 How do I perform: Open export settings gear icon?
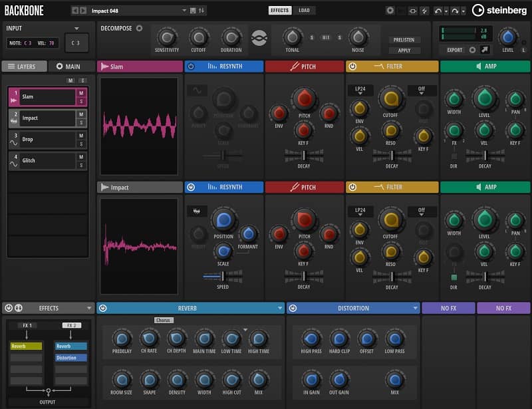[x=472, y=50]
